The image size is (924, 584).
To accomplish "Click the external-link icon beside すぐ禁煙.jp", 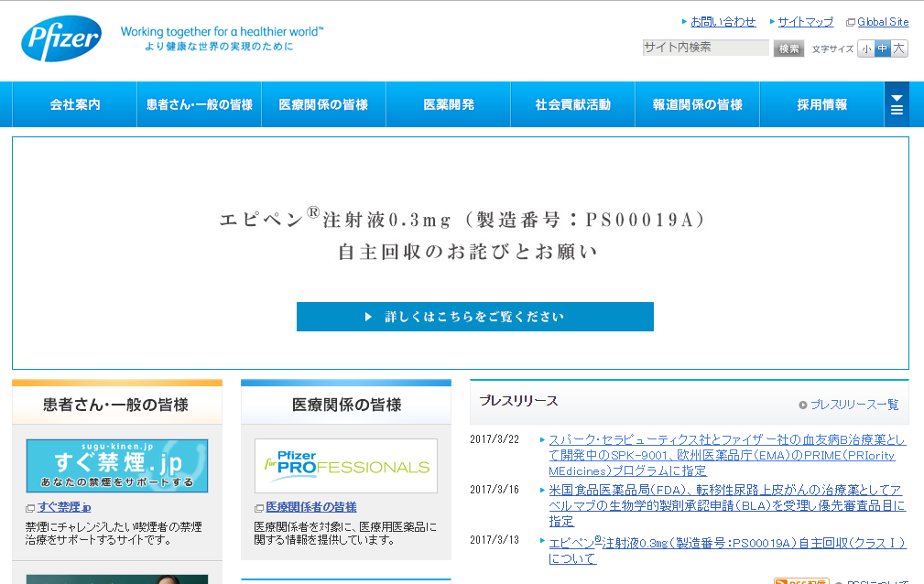I will [x=30, y=508].
